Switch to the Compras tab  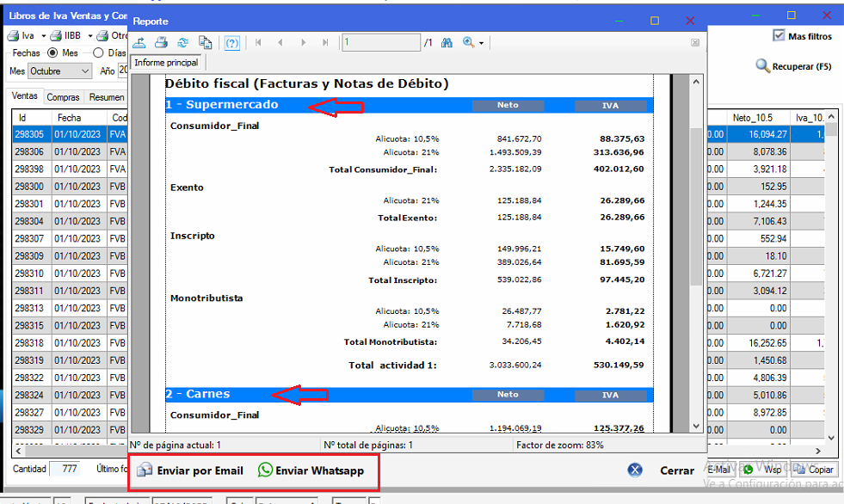[63, 97]
